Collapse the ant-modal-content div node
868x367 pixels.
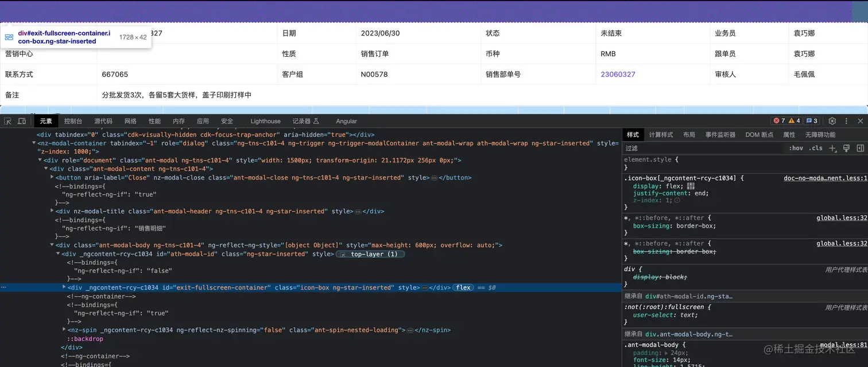46,169
